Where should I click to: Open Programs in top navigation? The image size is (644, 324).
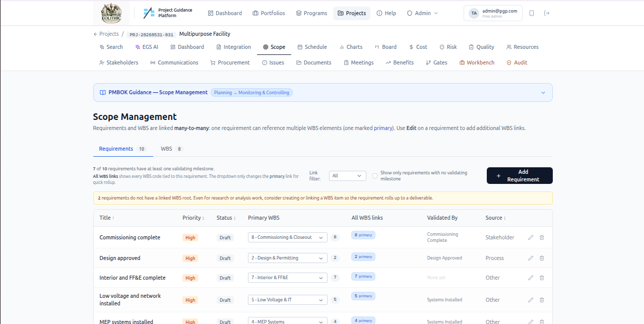pos(311,13)
